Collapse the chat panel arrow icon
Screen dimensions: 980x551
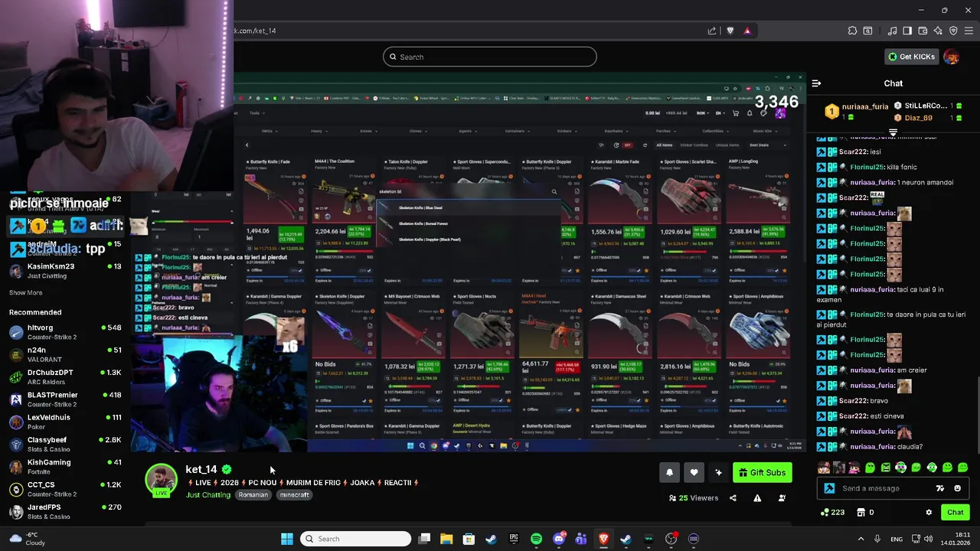pyautogui.click(x=816, y=83)
